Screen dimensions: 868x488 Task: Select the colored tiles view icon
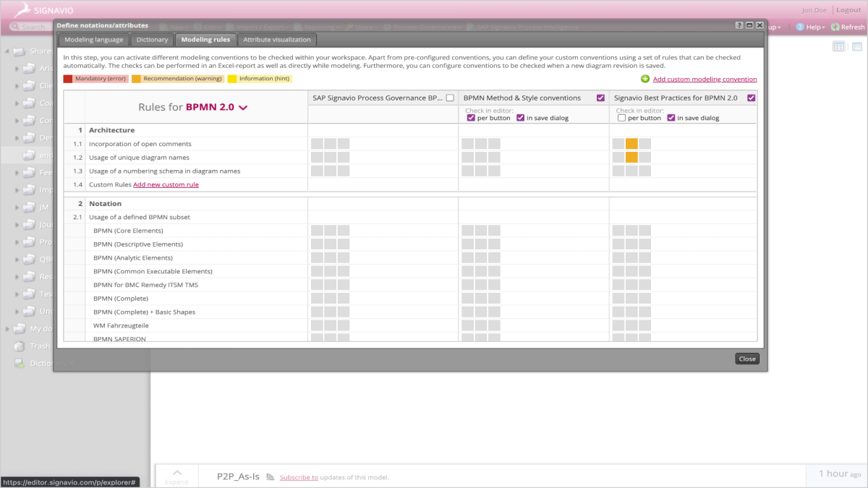coord(838,46)
